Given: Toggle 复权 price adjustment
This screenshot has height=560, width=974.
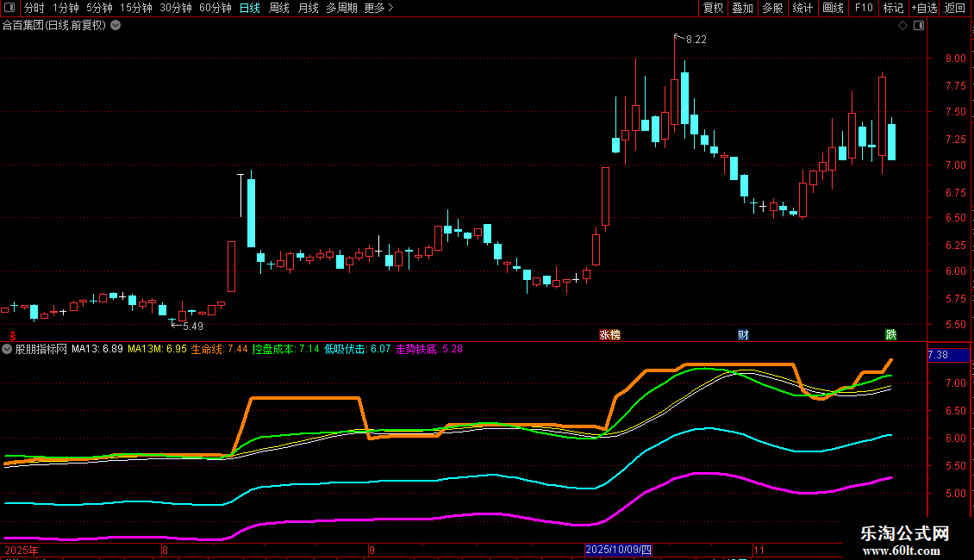Looking at the screenshot, I should tap(713, 8).
